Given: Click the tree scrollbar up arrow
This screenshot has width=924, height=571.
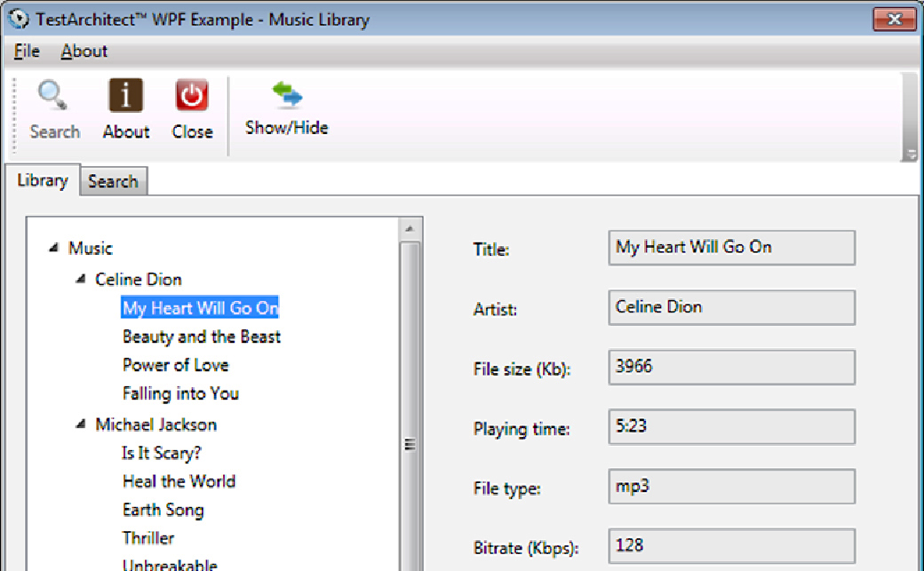Looking at the screenshot, I should (x=410, y=229).
